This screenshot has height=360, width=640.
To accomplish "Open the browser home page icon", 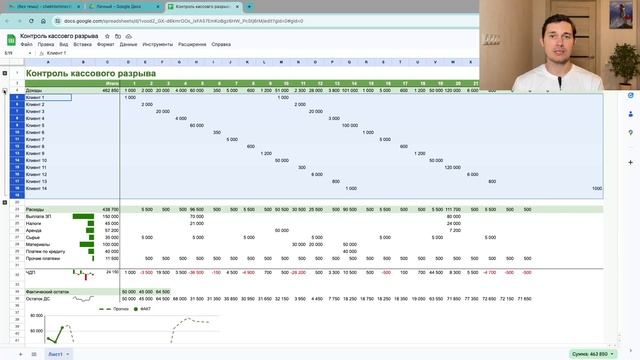I will tap(43, 21).
